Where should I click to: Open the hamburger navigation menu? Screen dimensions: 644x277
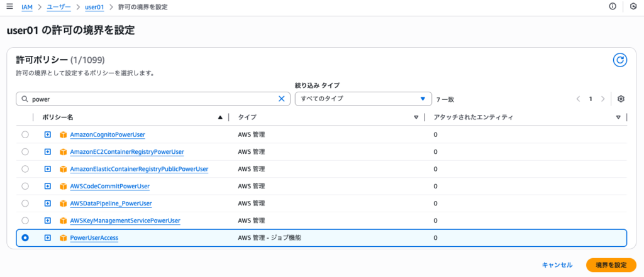click(x=9, y=6)
